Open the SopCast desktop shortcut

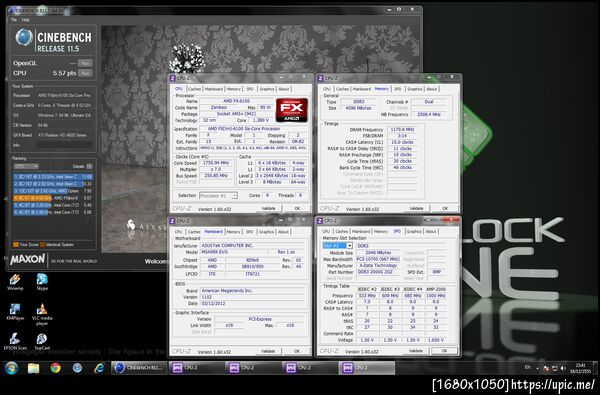click(42, 341)
